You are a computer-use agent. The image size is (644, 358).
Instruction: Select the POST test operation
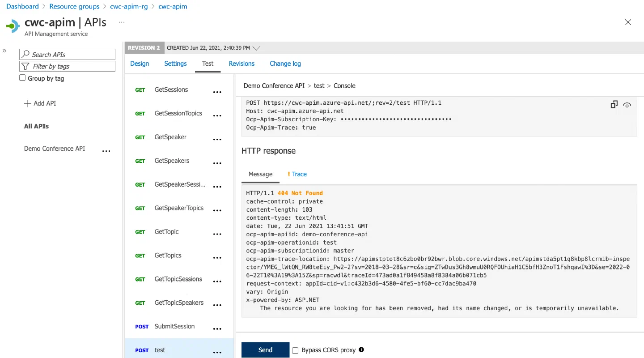pyautogui.click(x=179, y=349)
